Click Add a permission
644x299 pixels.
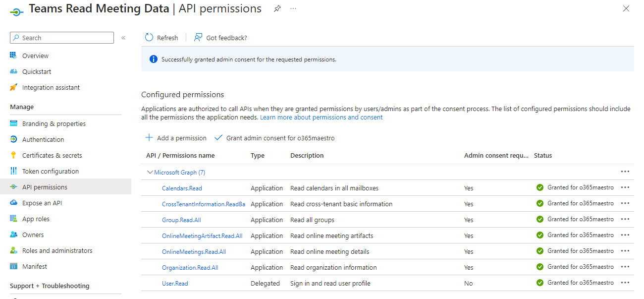(175, 138)
